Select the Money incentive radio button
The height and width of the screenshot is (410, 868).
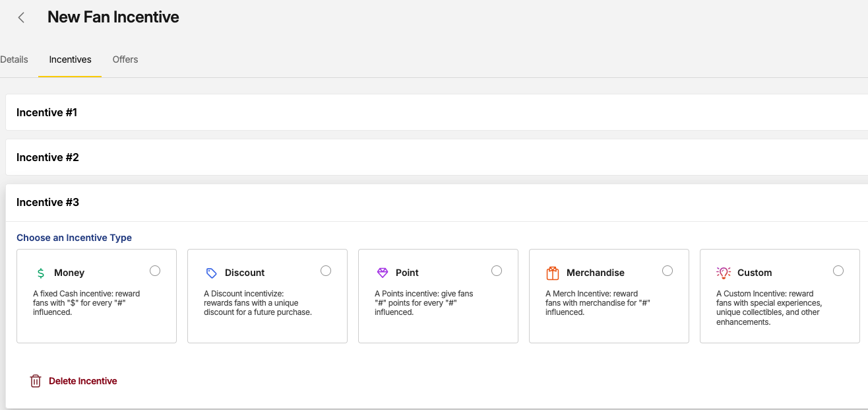pos(155,271)
